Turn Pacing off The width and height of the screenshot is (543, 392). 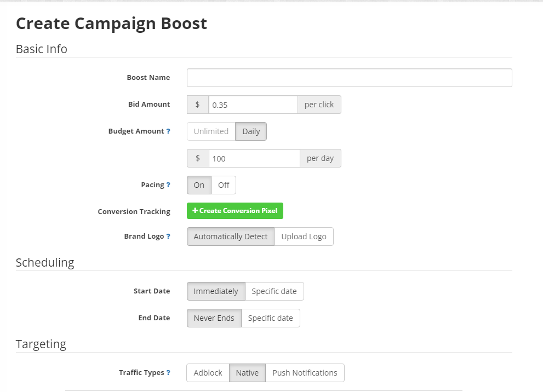tap(224, 185)
